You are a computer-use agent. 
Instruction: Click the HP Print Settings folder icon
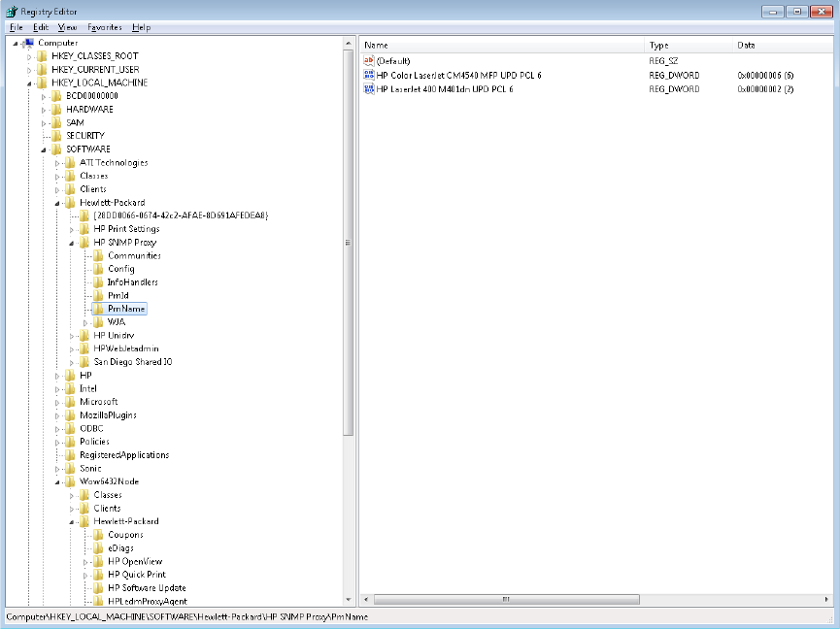tap(84, 229)
